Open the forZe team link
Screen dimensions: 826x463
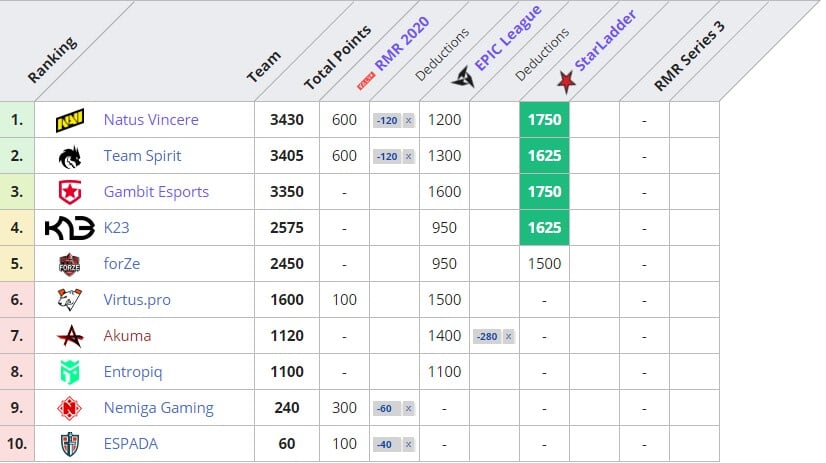[122, 264]
